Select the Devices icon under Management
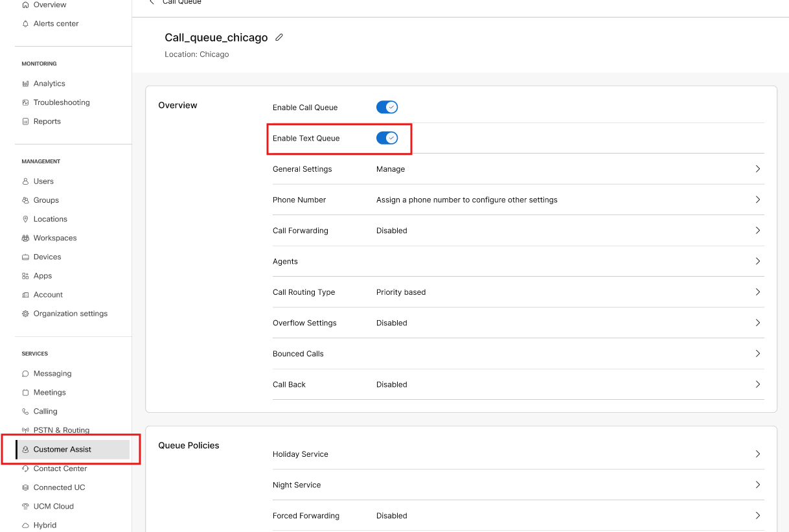Screen dimensions: 789x532 [x=25, y=257]
